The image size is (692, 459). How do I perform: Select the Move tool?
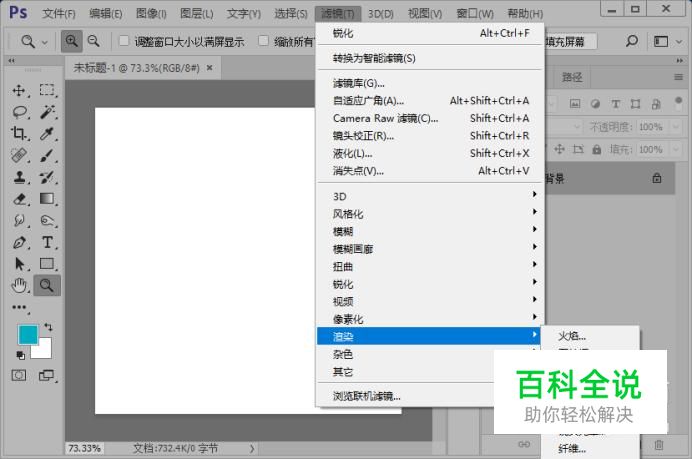[19, 90]
